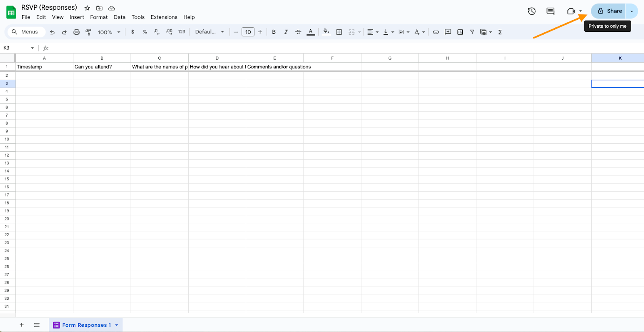Click the move to folder icon

pos(99,8)
